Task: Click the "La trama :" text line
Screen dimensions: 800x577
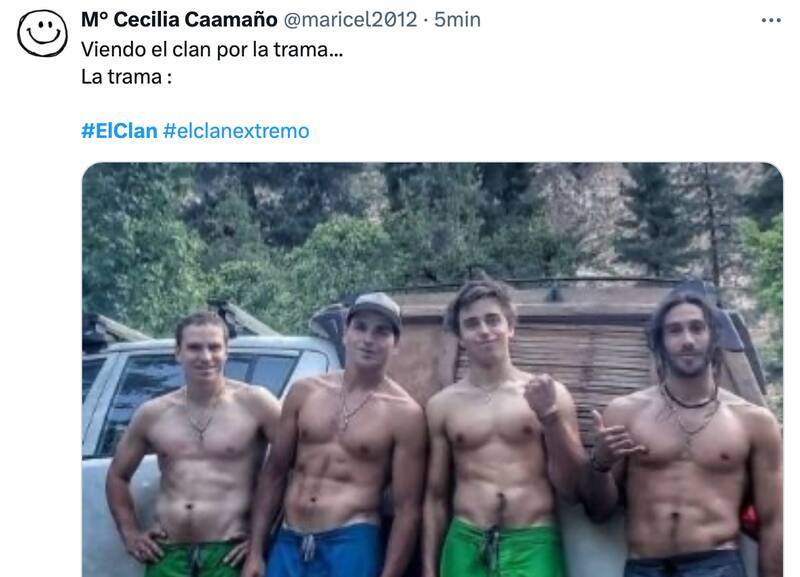Action: coord(127,77)
